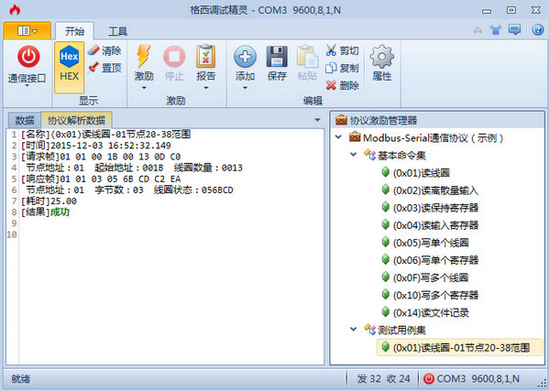This screenshot has height=391, width=550.
Task: Open the 报告 clipboard icon
Action: [x=206, y=56]
